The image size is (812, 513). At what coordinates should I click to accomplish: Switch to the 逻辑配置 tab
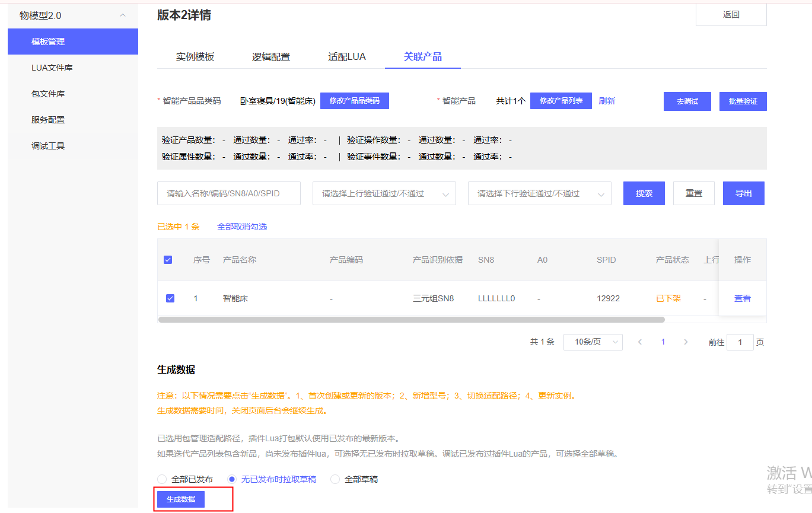(x=271, y=57)
